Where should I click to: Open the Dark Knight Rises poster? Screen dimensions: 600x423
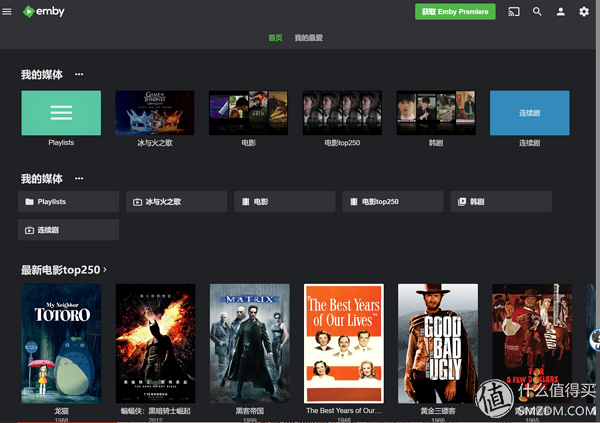(x=155, y=343)
